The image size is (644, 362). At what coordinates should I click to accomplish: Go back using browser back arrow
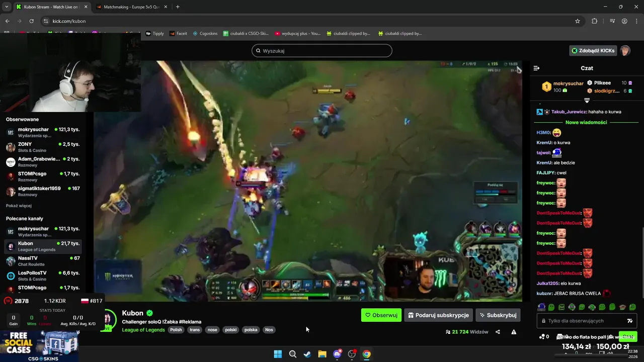coord(7,21)
